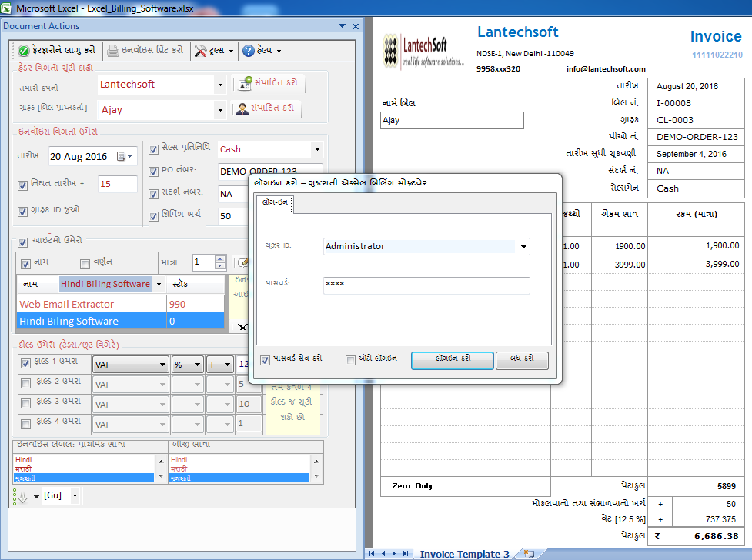Toggle the PO number checkbox
The height and width of the screenshot is (560, 752).
tap(153, 172)
